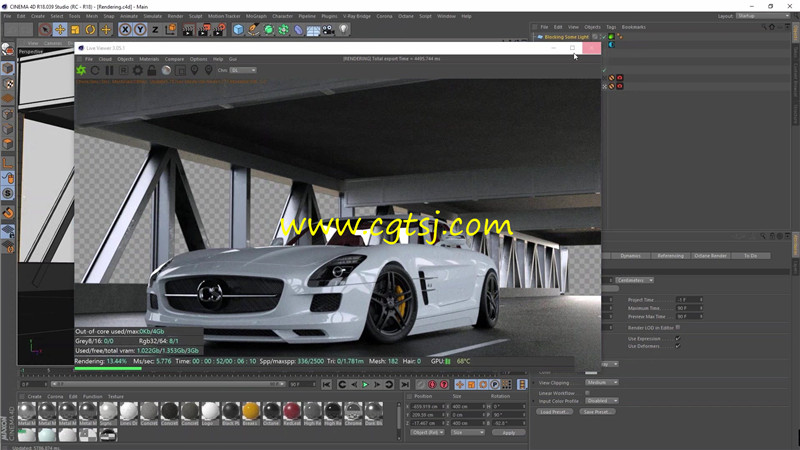Add a Floor environment object
The image size is (800, 450).
[x=313, y=30]
